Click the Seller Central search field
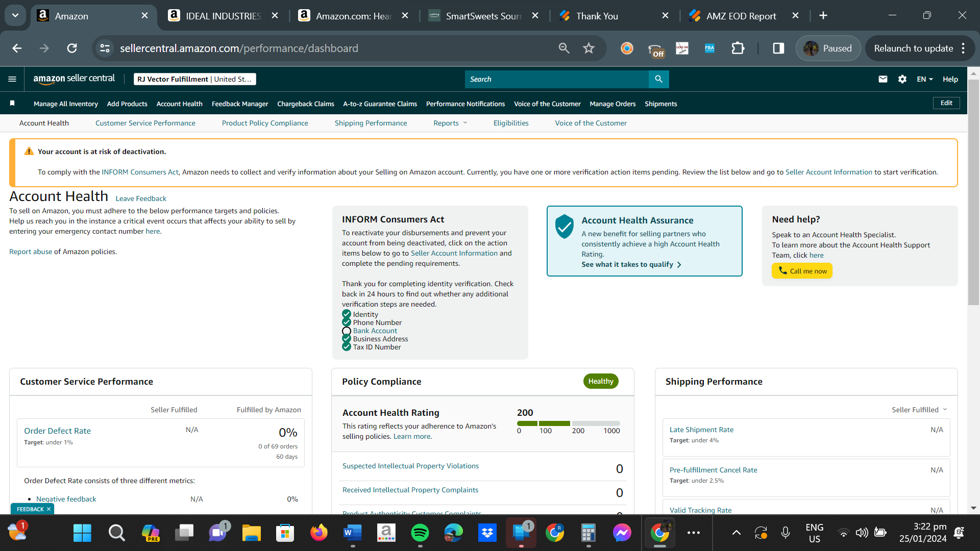Image resolution: width=980 pixels, height=551 pixels. pos(556,79)
